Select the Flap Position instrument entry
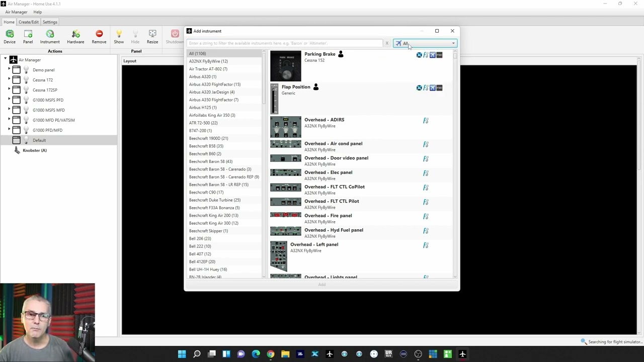This screenshot has height=362, width=644. tap(361, 99)
